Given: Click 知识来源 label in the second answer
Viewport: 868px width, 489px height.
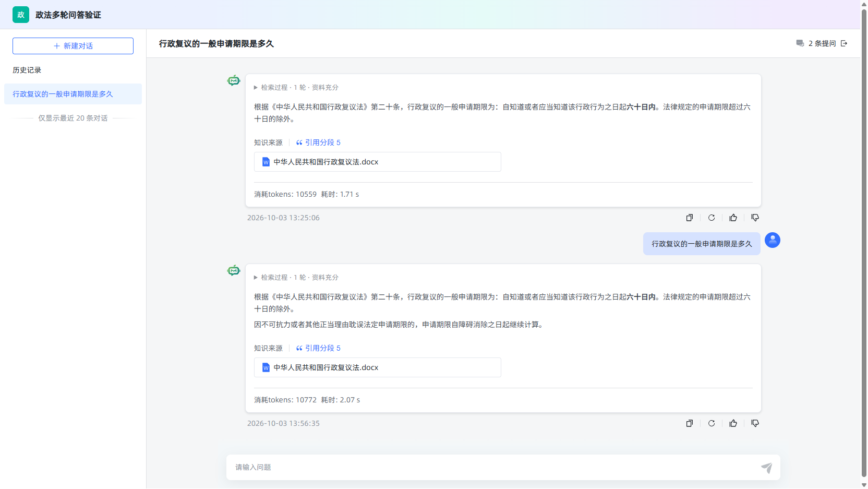Looking at the screenshot, I should (x=268, y=348).
